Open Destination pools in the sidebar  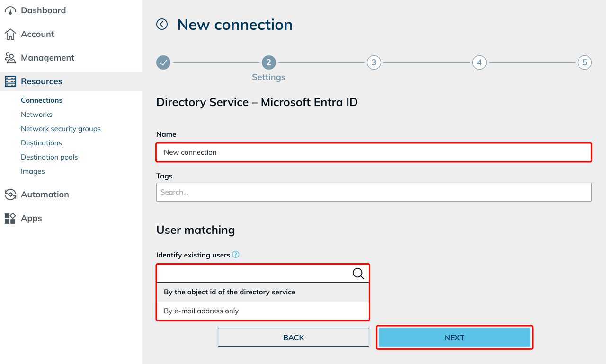click(x=49, y=157)
